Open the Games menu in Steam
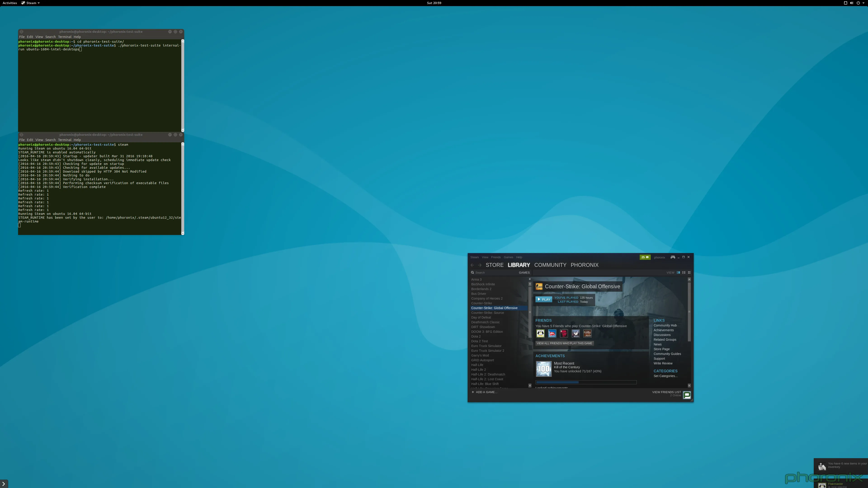Image resolution: width=868 pixels, height=488 pixels. (x=508, y=257)
